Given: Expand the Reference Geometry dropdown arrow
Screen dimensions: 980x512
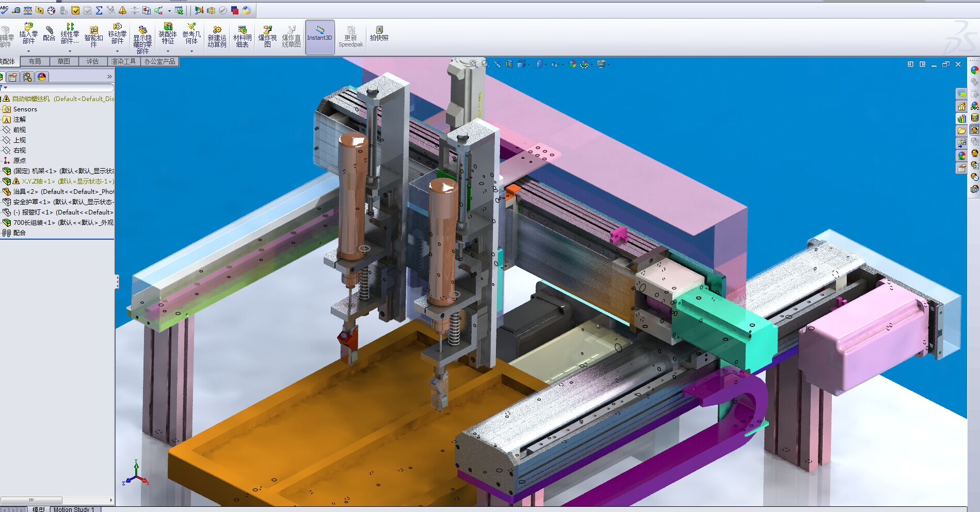Looking at the screenshot, I should point(191,51).
